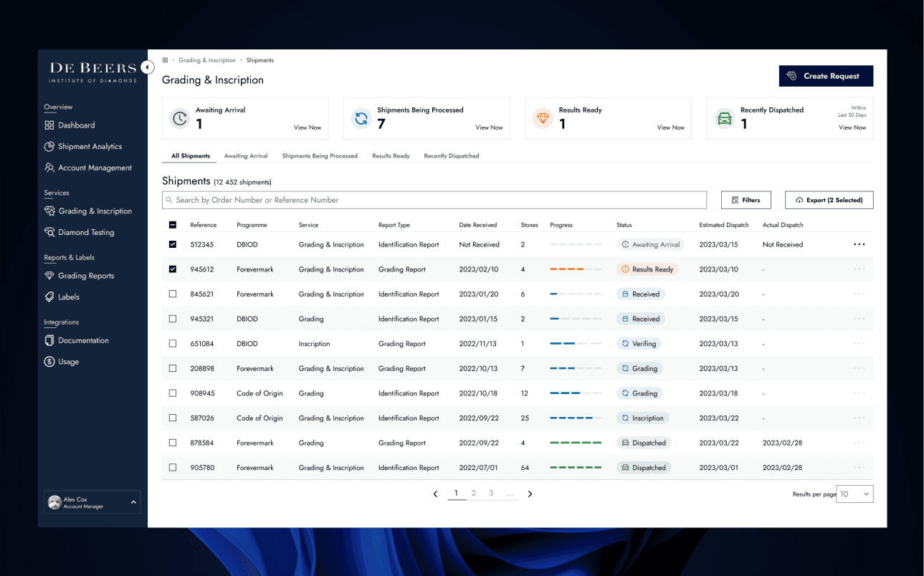Select shipment 905780 checkbox
Image resolution: width=924 pixels, height=576 pixels.
[173, 468]
